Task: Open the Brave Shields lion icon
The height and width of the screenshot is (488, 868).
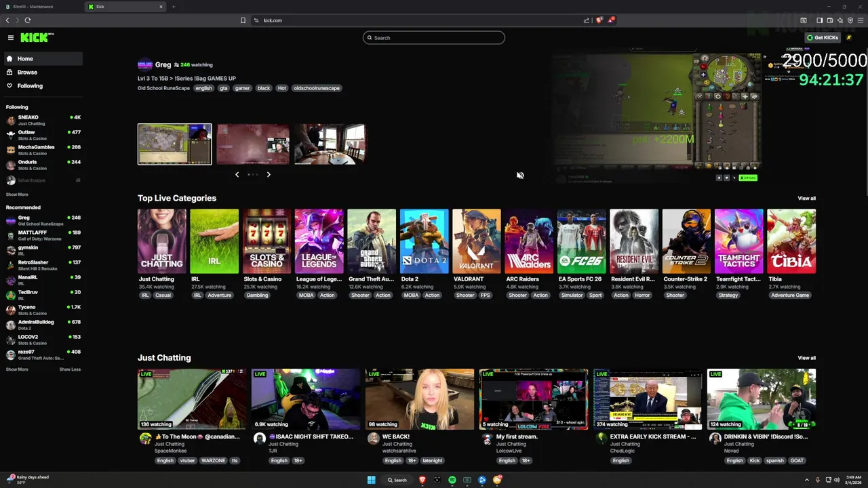Action: point(599,20)
